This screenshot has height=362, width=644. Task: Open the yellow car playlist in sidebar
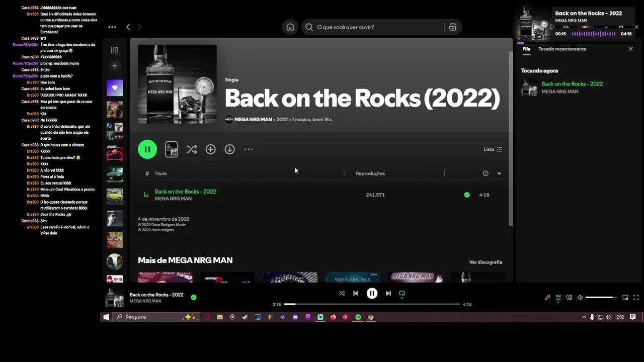click(x=115, y=196)
